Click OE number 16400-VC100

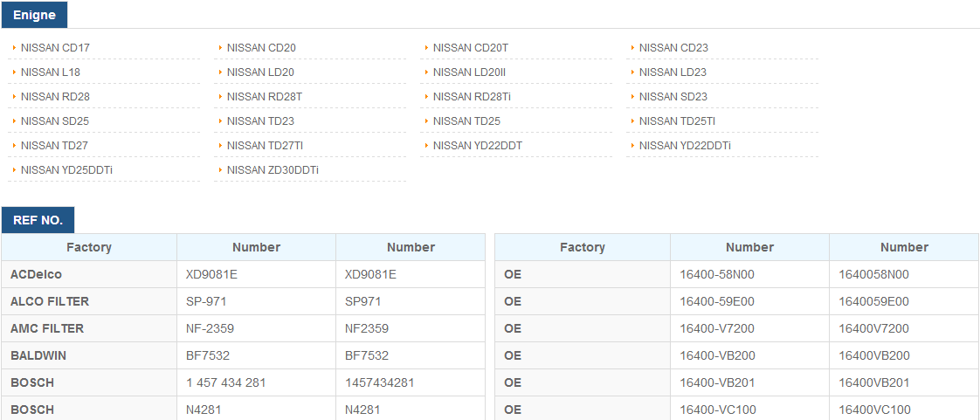(x=750, y=408)
